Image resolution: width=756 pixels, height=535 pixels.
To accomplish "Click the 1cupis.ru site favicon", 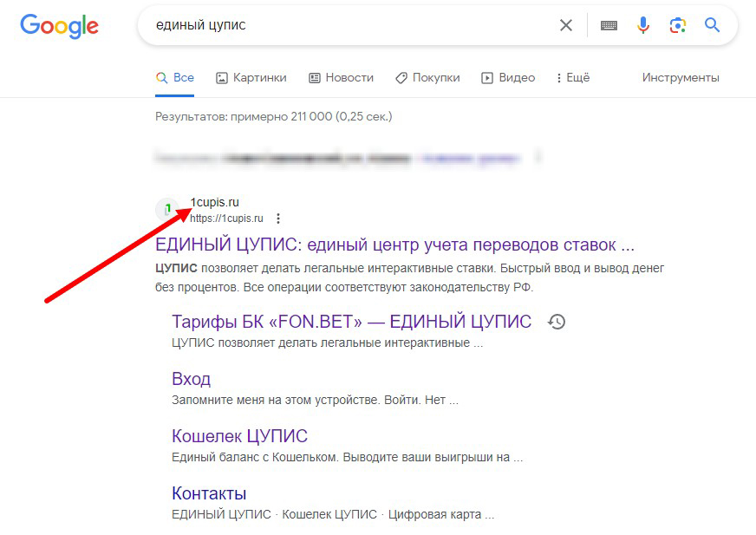I will pyautogui.click(x=166, y=210).
